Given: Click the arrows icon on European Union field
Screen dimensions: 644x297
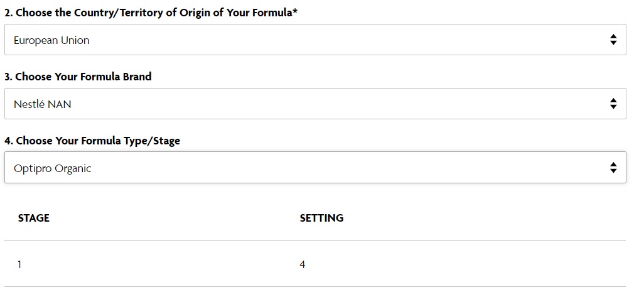Looking at the screenshot, I should point(613,40).
